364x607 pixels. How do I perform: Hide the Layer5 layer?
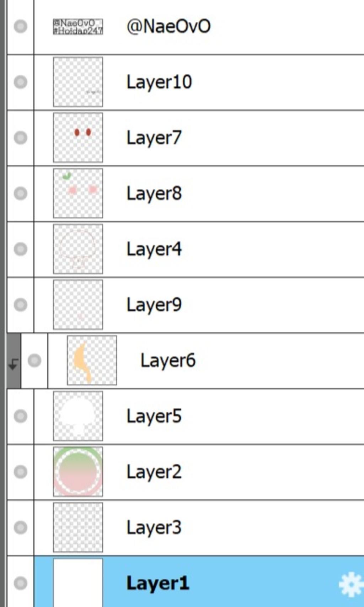tap(20, 416)
